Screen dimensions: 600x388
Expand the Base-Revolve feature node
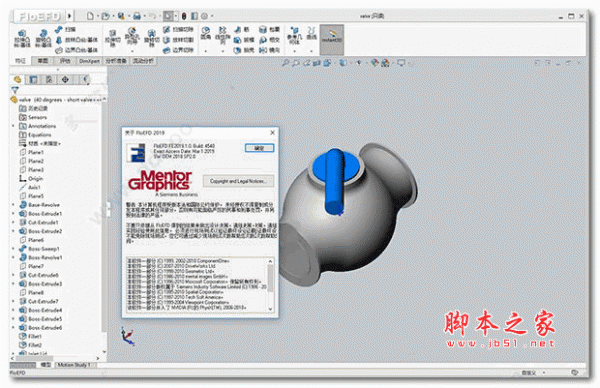pos(13,205)
